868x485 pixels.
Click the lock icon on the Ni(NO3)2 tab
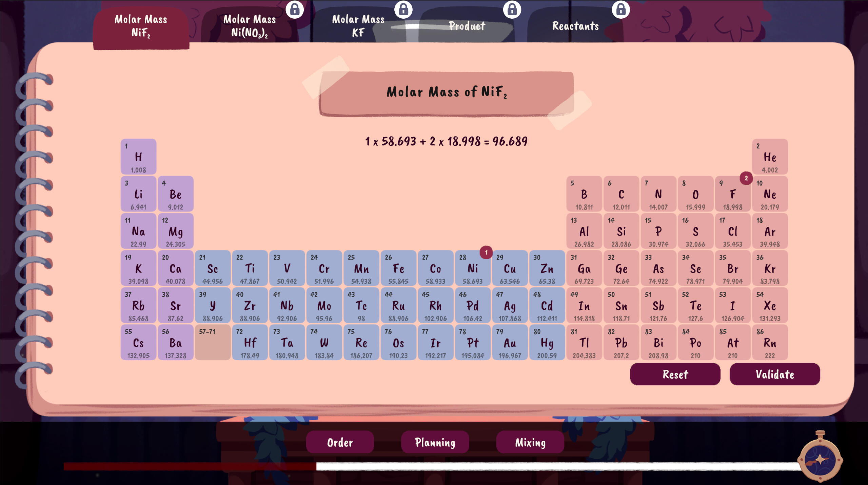[x=294, y=9]
